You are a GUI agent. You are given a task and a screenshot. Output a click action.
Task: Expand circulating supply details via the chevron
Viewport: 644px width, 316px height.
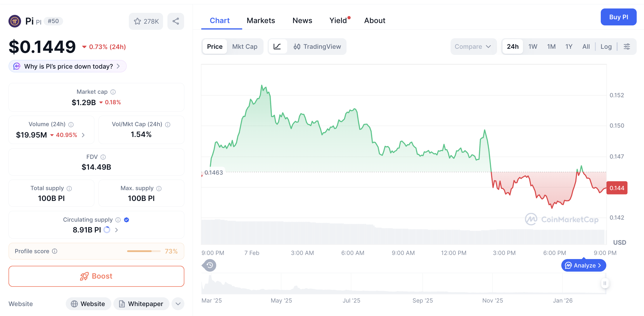[x=116, y=230]
